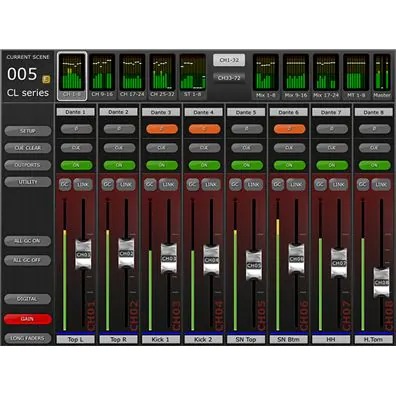This screenshot has width=396, height=396.
Task: Toggle GC on the H.Tom strip
Action: [x=363, y=184]
